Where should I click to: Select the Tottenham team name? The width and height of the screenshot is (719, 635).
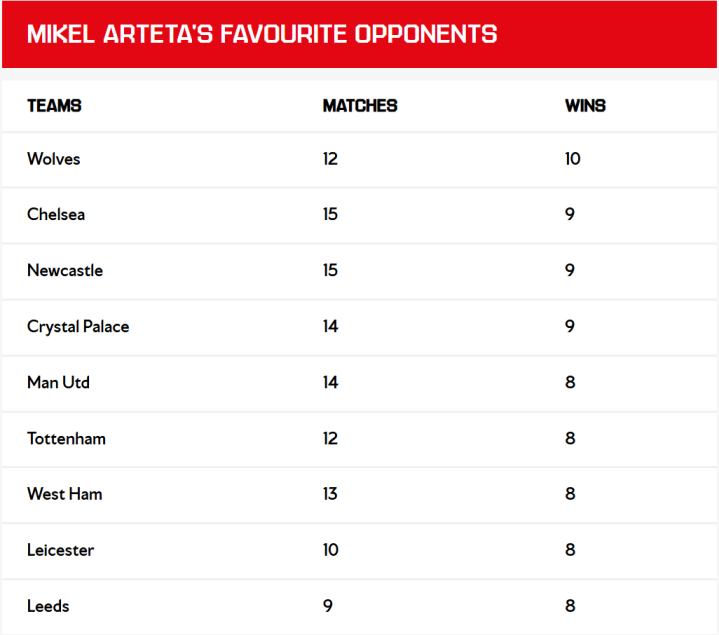[66, 439]
